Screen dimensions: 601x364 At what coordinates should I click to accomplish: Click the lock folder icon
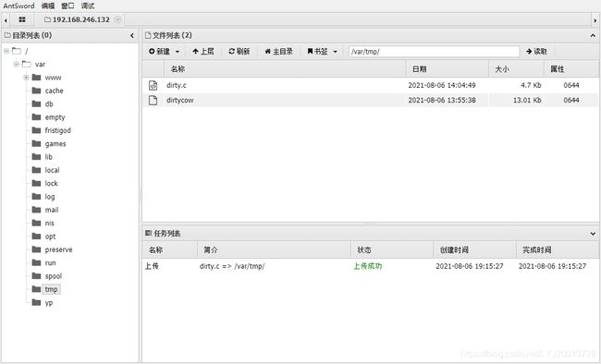tap(36, 183)
